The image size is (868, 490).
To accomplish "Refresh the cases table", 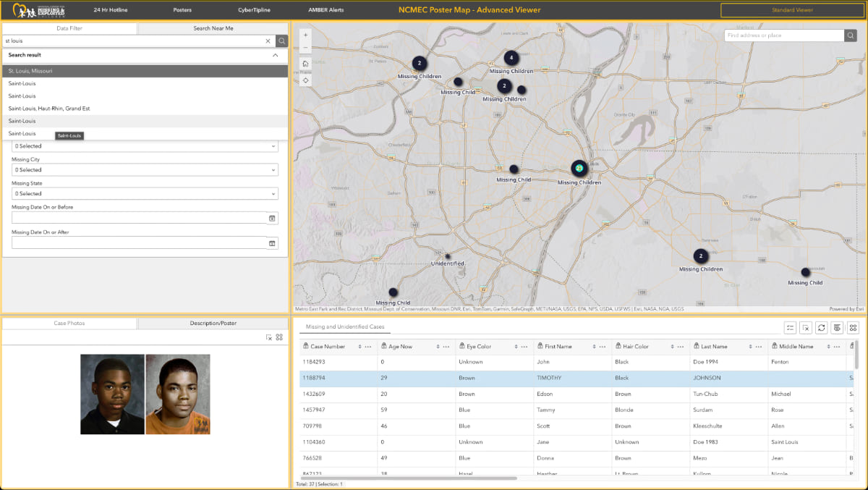I will [821, 328].
